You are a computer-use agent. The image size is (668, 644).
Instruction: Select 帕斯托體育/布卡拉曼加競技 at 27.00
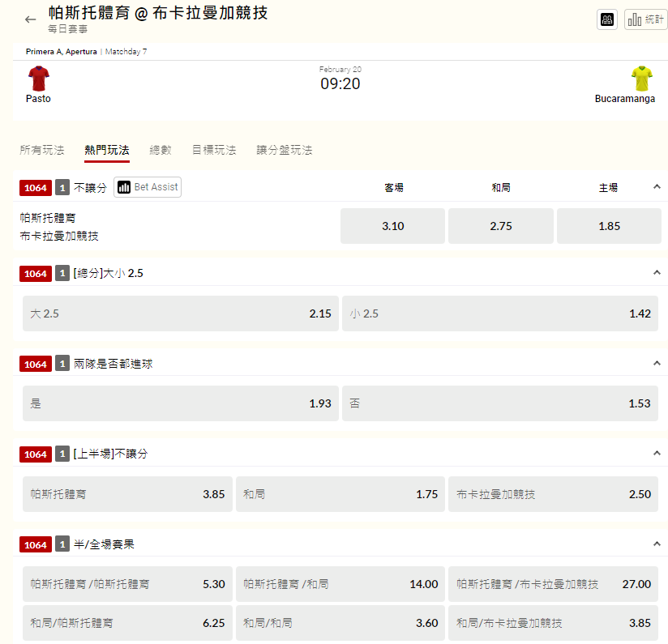[x=553, y=584]
